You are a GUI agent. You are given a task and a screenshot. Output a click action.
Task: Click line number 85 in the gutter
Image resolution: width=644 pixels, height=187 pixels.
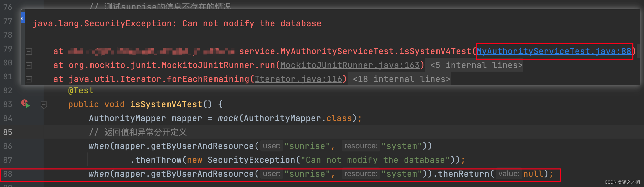click(8, 132)
